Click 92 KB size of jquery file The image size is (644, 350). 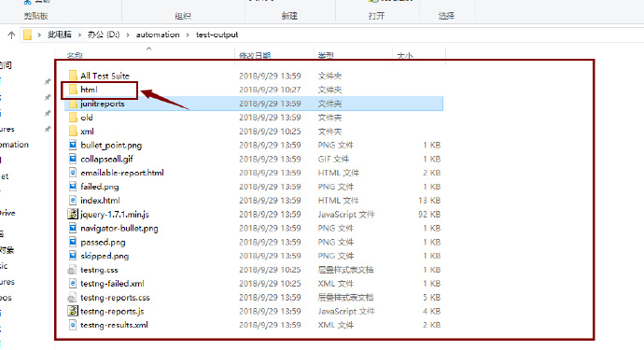click(x=429, y=214)
